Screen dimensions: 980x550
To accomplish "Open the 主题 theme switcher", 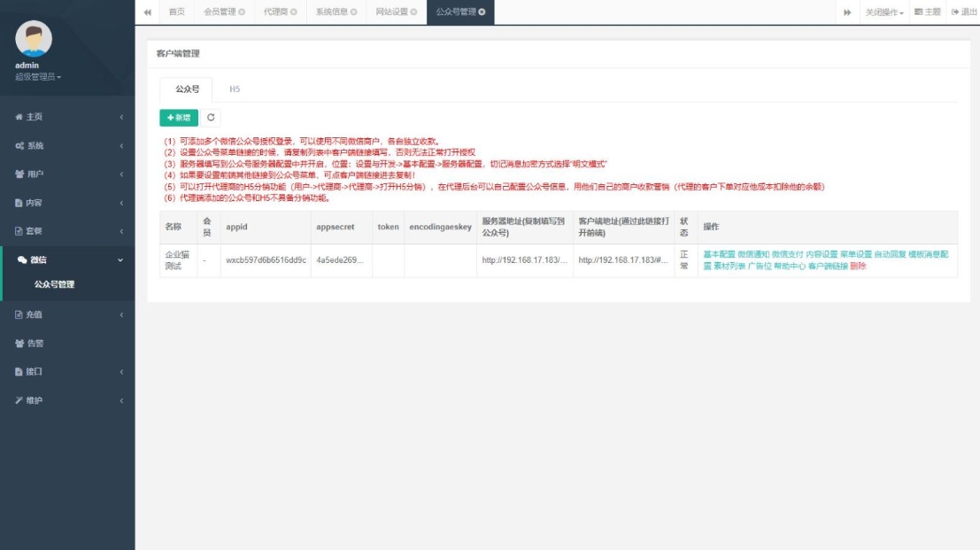I will pos(928,12).
